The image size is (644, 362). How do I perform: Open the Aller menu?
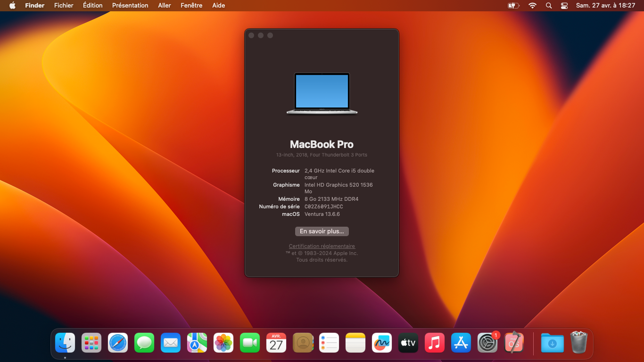(x=165, y=6)
